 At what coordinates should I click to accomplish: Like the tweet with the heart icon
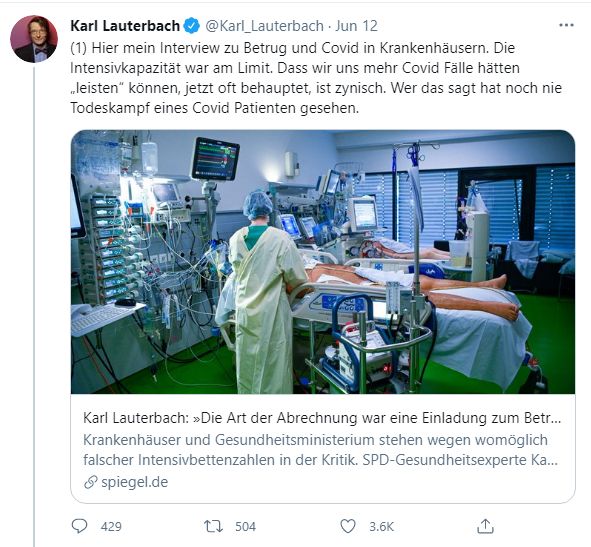pos(348,526)
